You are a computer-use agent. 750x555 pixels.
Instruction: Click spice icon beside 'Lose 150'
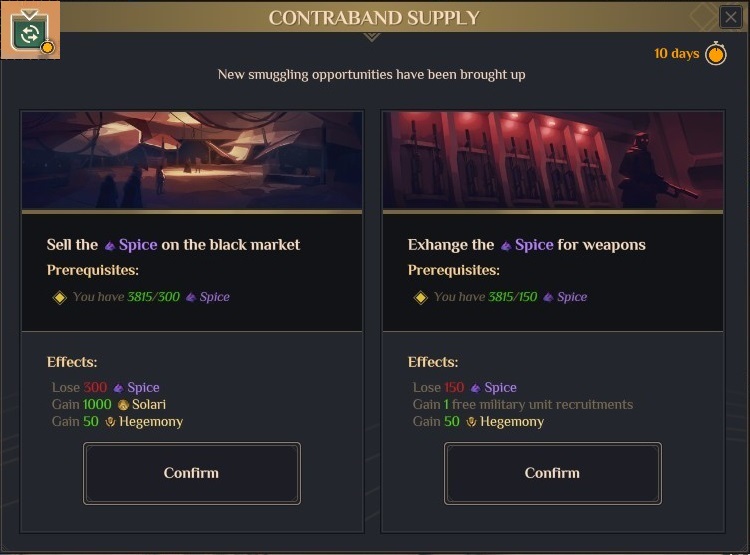475,388
